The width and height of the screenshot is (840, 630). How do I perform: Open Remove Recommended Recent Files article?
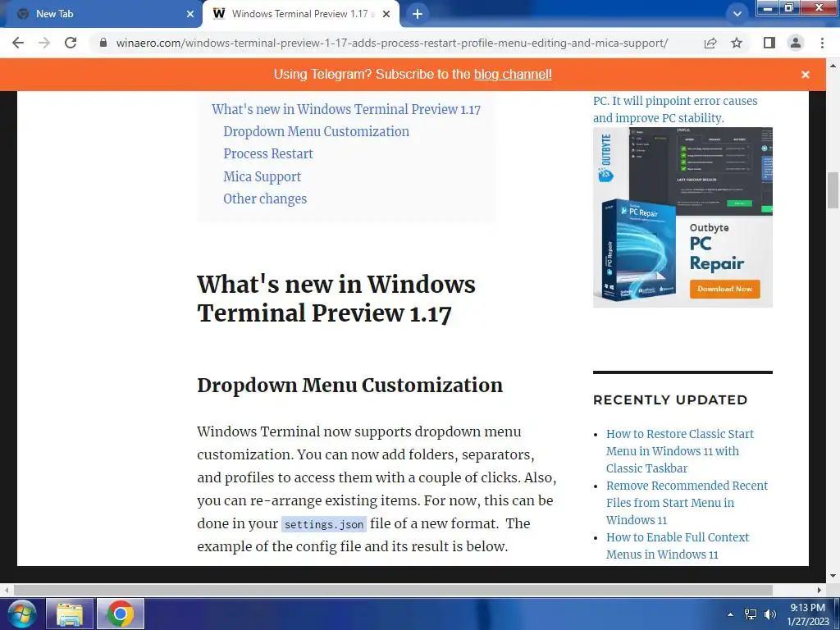point(687,503)
